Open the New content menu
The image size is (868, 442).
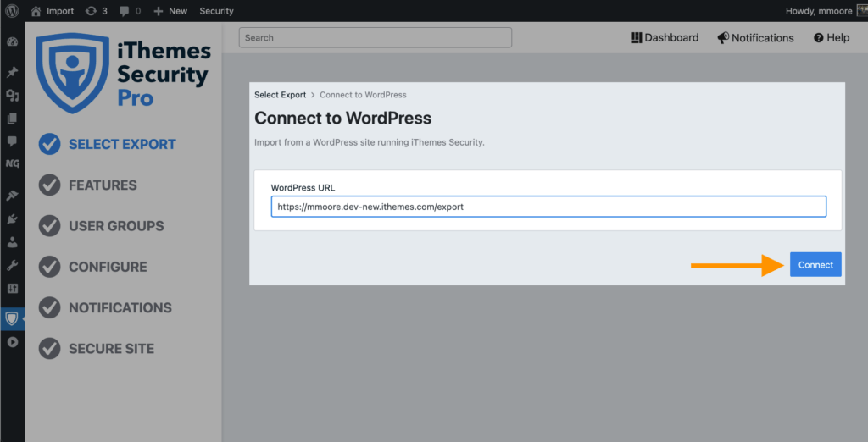click(170, 11)
